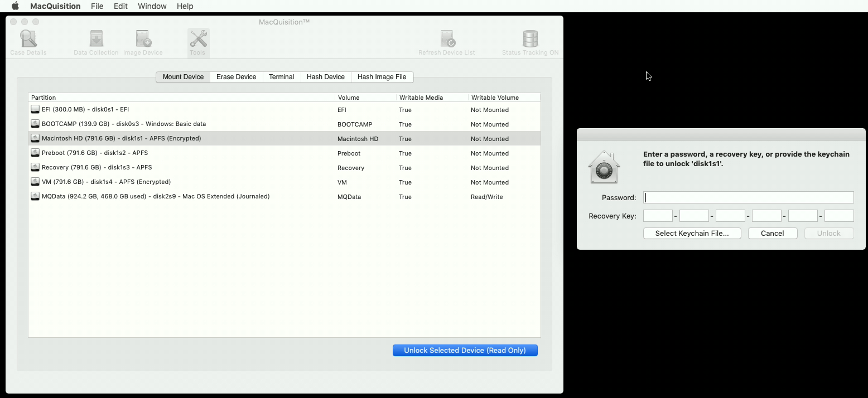Screen dimensions: 868x398
Task: Select the Image Device toolbar icon
Action: (x=143, y=39)
